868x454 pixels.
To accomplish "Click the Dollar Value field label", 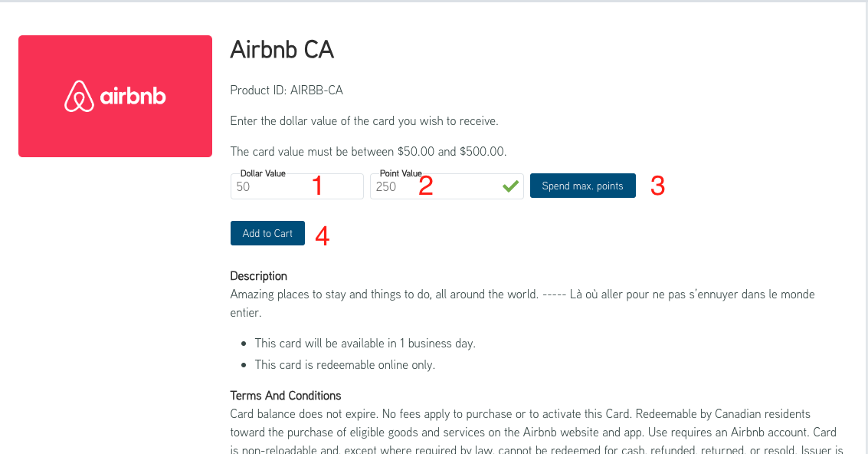I will [263, 173].
